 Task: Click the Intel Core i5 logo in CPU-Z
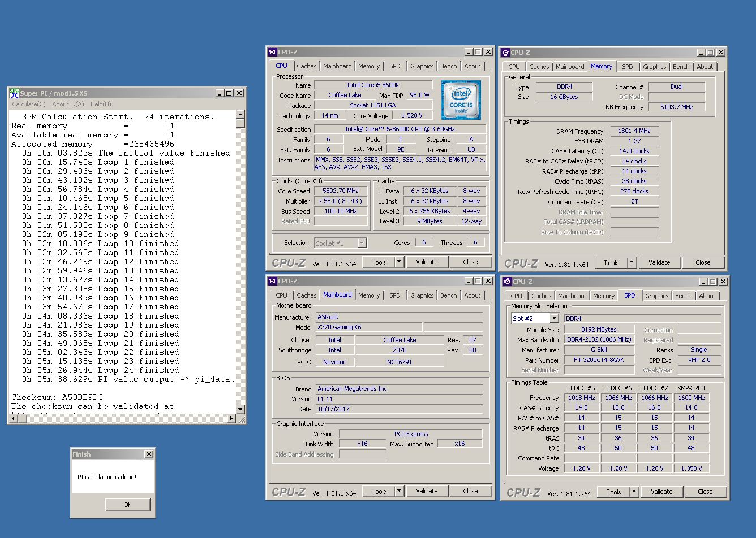point(461,100)
